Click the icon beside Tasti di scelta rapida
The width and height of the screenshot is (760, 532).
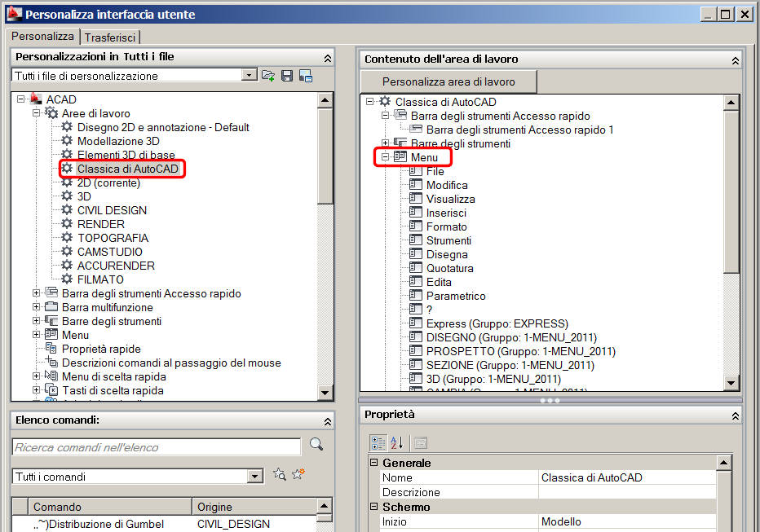click(51, 389)
